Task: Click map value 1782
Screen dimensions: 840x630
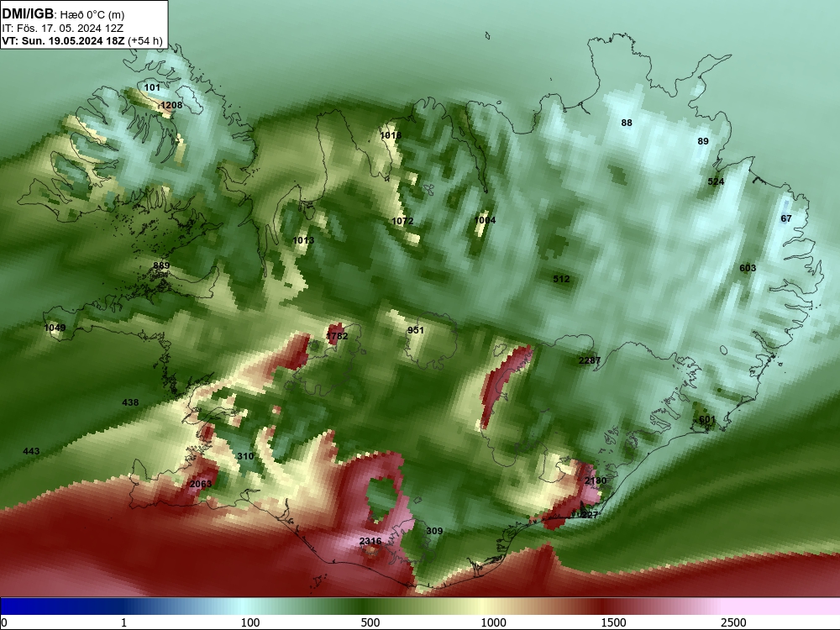Action: pos(337,337)
